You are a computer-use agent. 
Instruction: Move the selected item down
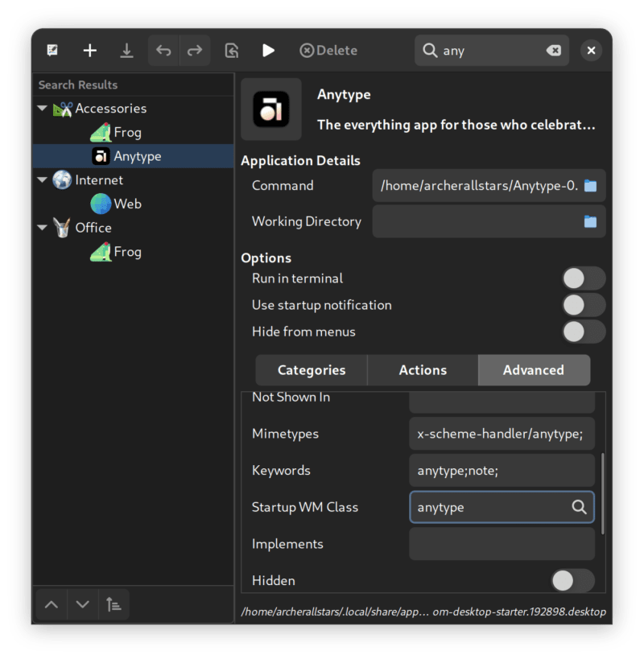click(82, 604)
